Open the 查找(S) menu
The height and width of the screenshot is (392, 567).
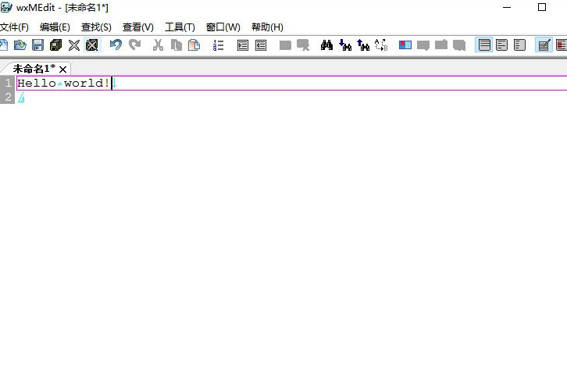point(96,27)
